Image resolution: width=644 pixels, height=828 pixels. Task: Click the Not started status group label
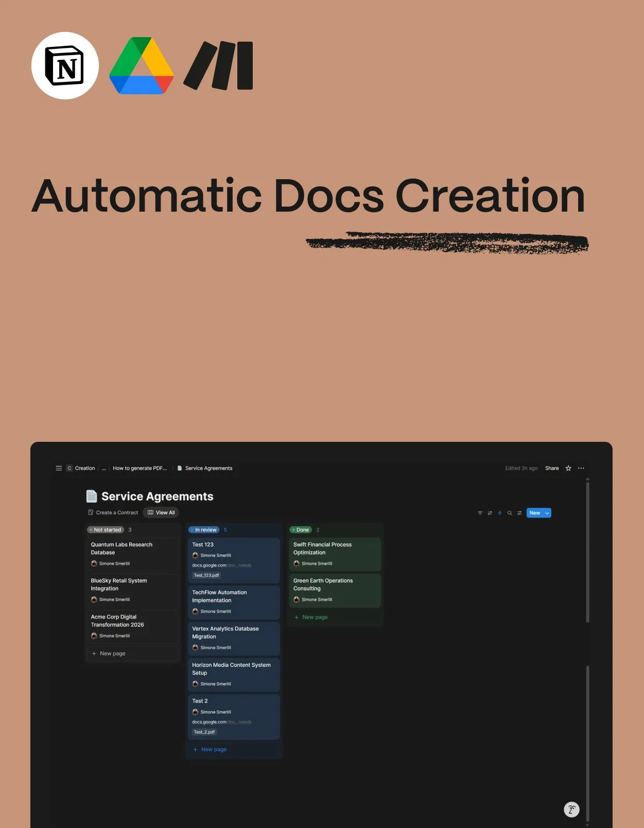click(x=106, y=530)
